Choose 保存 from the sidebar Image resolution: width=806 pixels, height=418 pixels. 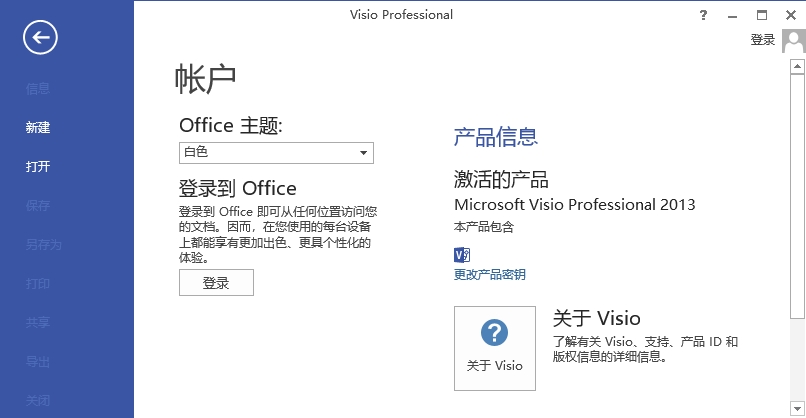click(38, 206)
